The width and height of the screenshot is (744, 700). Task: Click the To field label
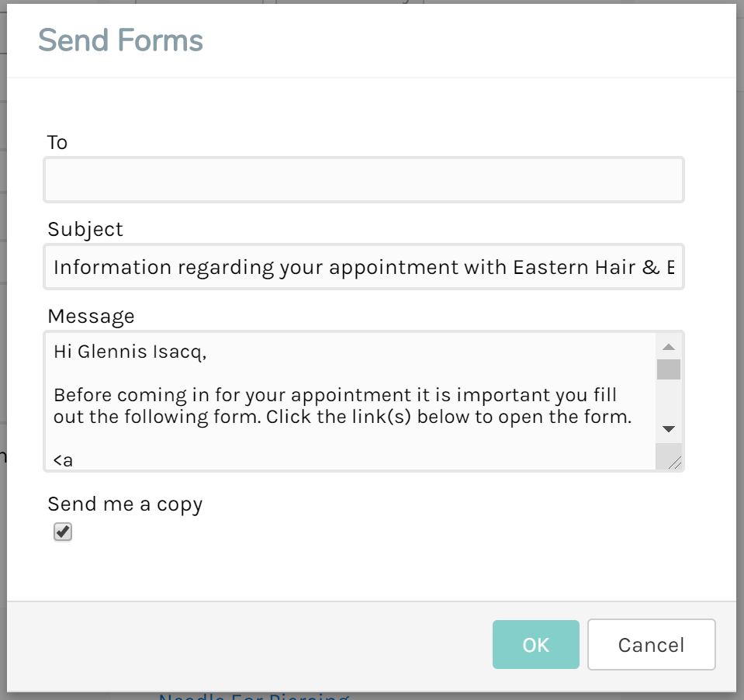pos(57,143)
